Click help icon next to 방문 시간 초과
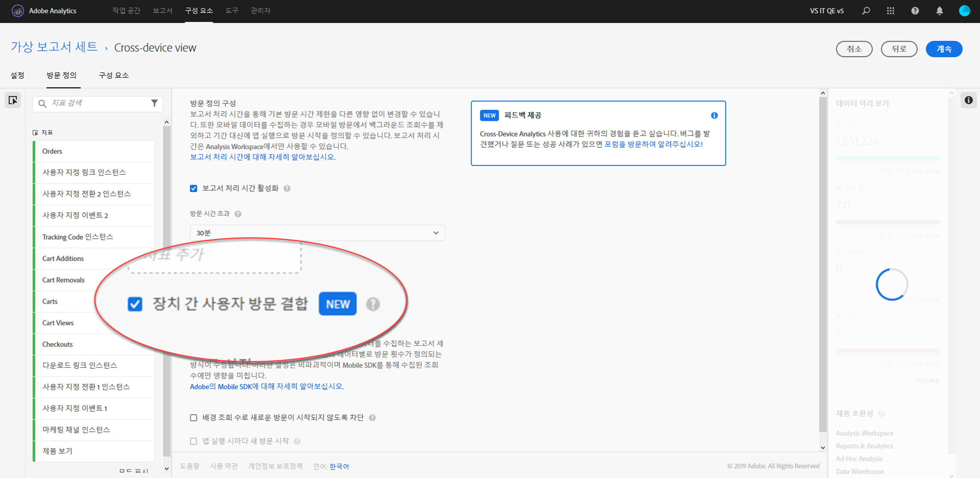980x478 pixels. click(238, 214)
